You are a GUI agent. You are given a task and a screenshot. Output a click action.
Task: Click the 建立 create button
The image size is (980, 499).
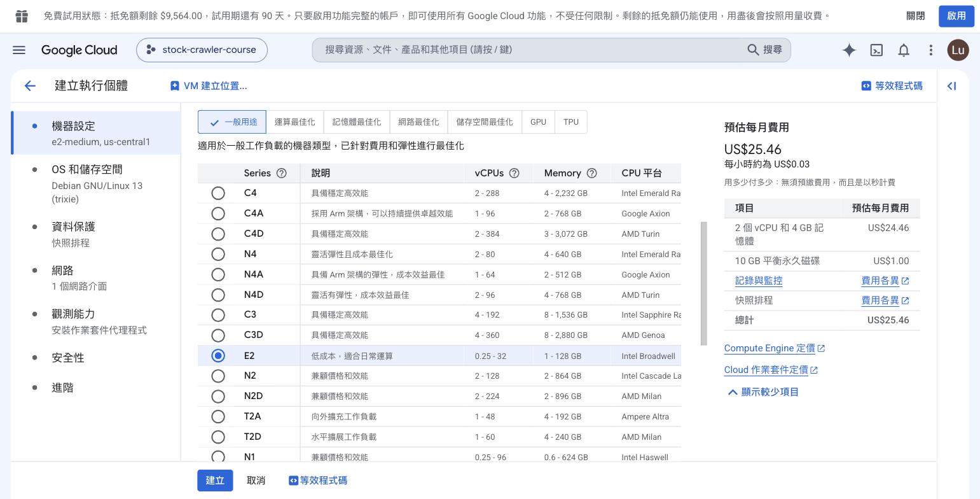click(215, 481)
